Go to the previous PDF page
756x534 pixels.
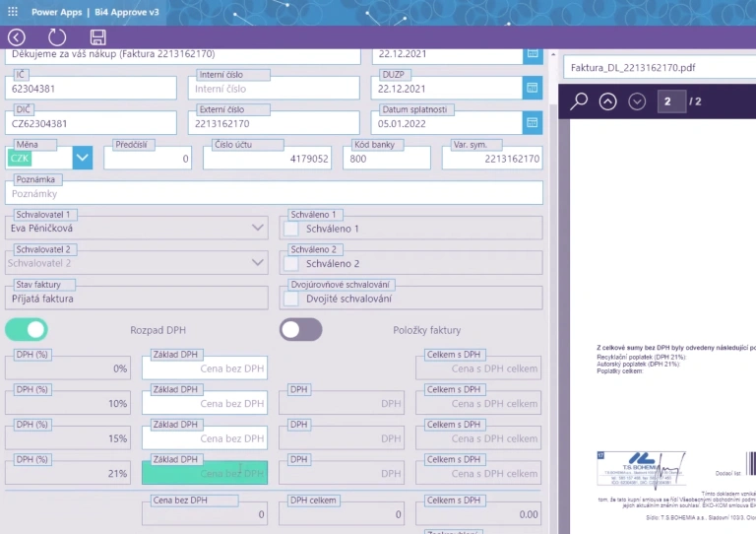[x=607, y=101]
